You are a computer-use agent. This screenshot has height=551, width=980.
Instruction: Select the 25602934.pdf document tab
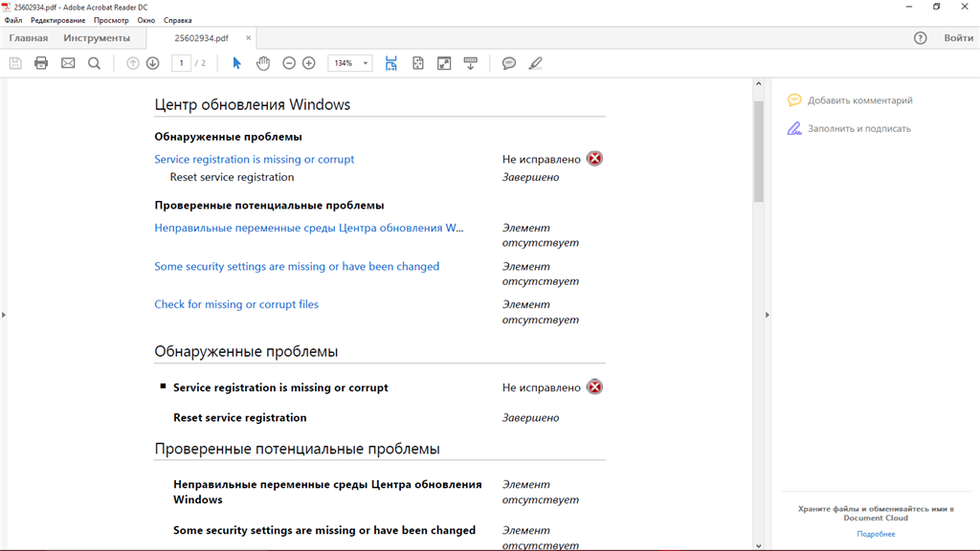[201, 38]
